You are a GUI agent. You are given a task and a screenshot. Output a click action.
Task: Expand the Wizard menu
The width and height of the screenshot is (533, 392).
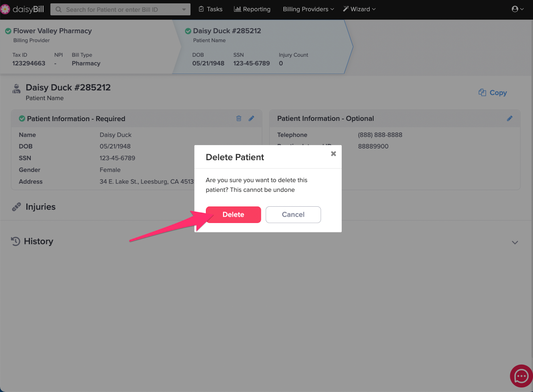point(359,9)
